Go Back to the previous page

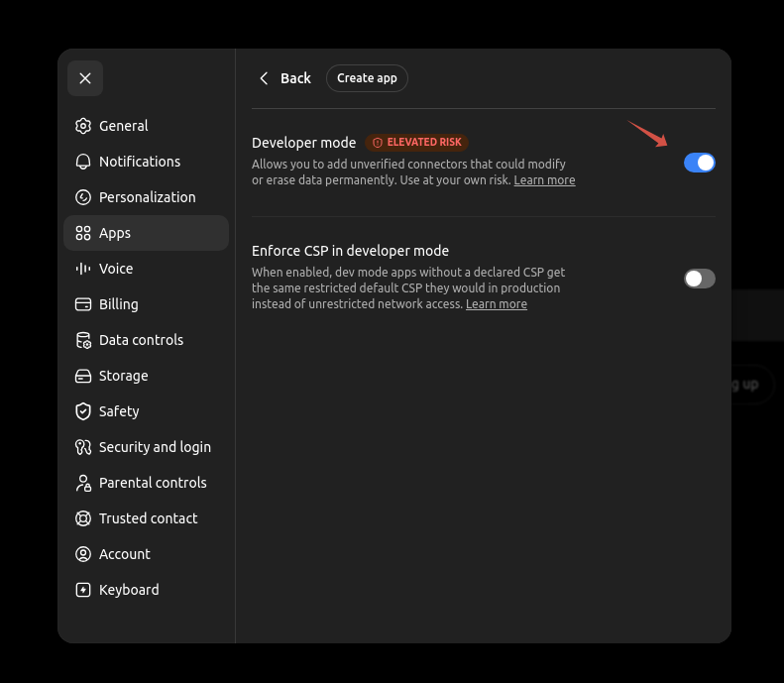[x=285, y=78]
